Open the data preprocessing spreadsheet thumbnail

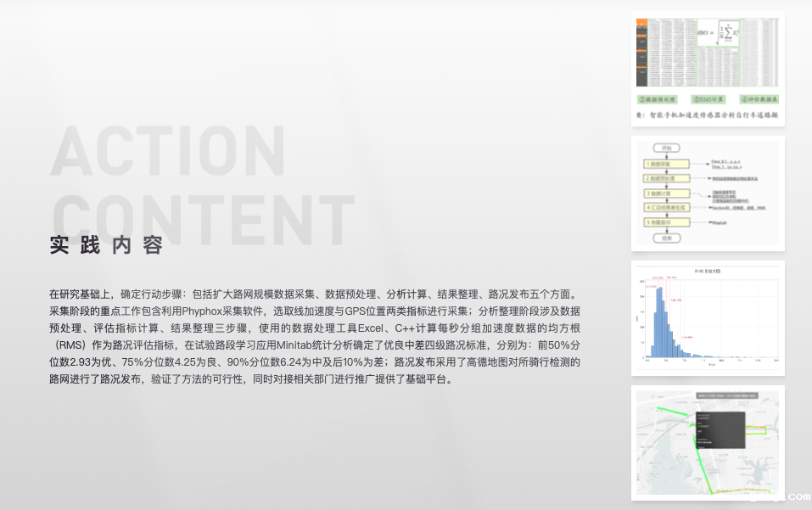708,68
